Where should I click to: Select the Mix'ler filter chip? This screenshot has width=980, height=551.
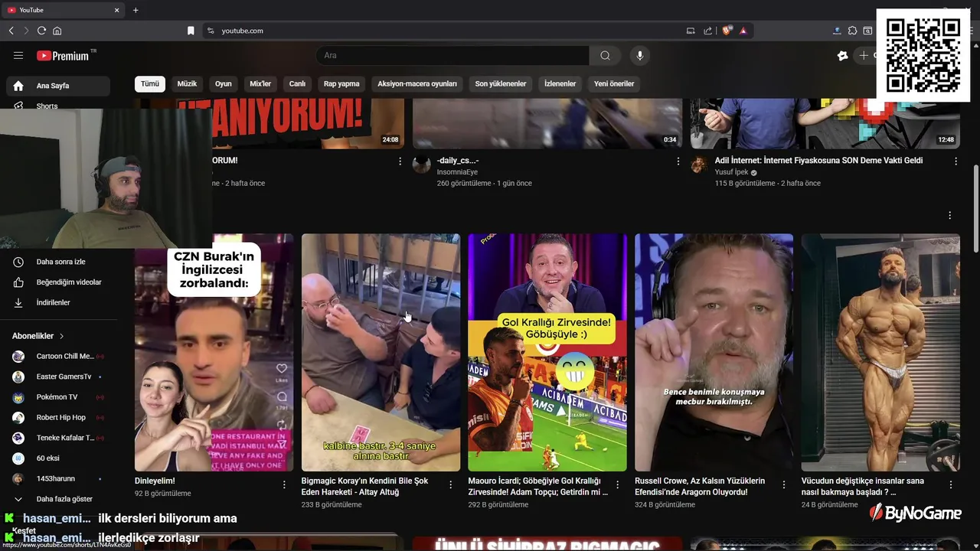pos(260,83)
